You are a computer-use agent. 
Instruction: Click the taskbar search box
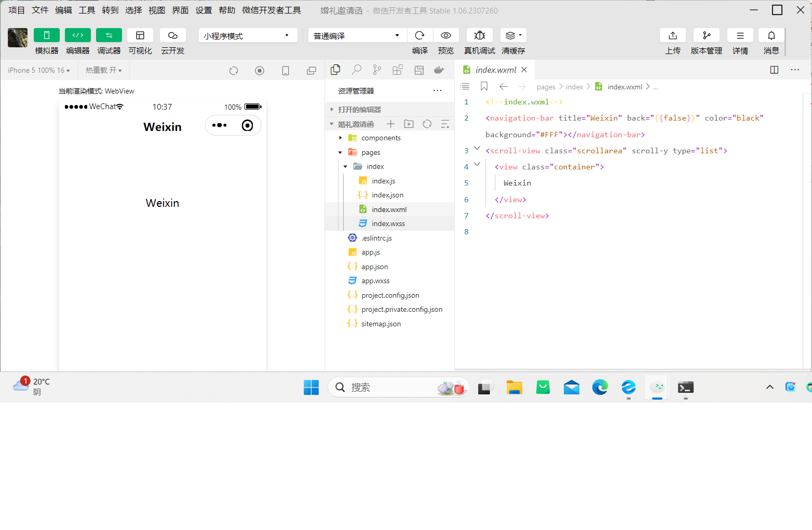(x=399, y=387)
